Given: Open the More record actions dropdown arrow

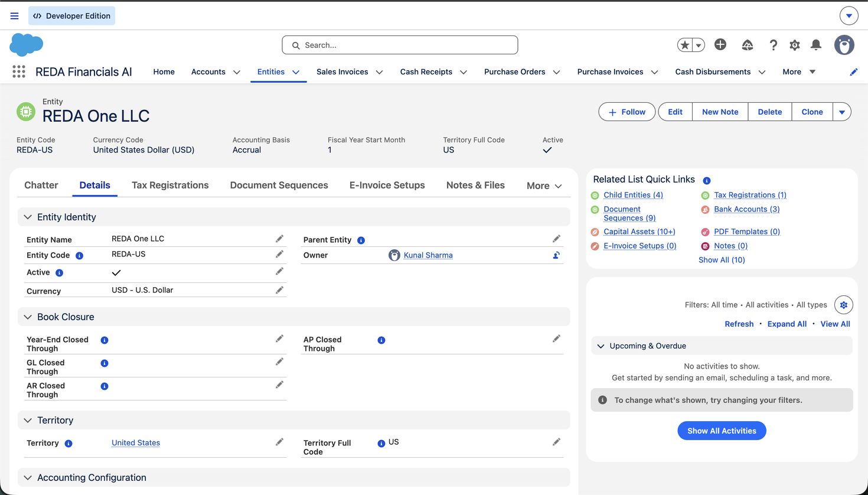Looking at the screenshot, I should pyautogui.click(x=842, y=112).
